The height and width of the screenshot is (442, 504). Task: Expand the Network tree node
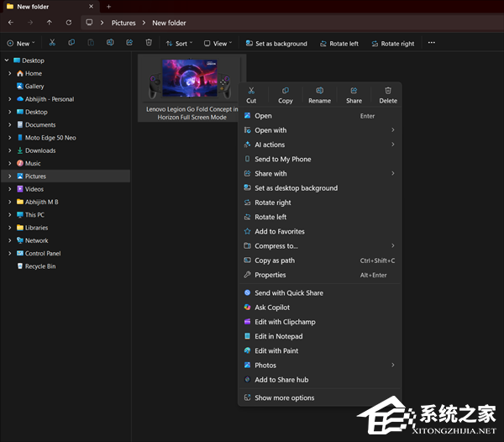tap(9, 240)
